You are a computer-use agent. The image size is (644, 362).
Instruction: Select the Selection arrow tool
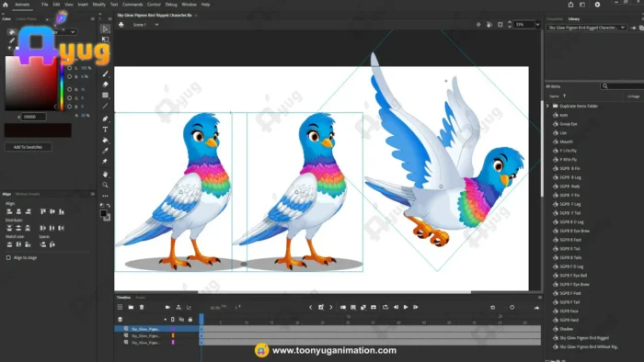pos(105,28)
